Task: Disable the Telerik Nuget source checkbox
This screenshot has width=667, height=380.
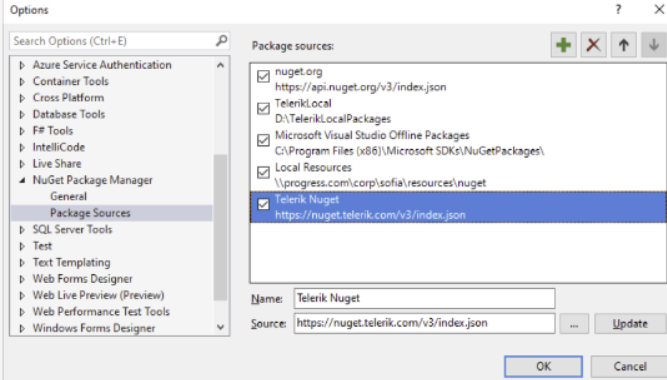Action: point(263,204)
